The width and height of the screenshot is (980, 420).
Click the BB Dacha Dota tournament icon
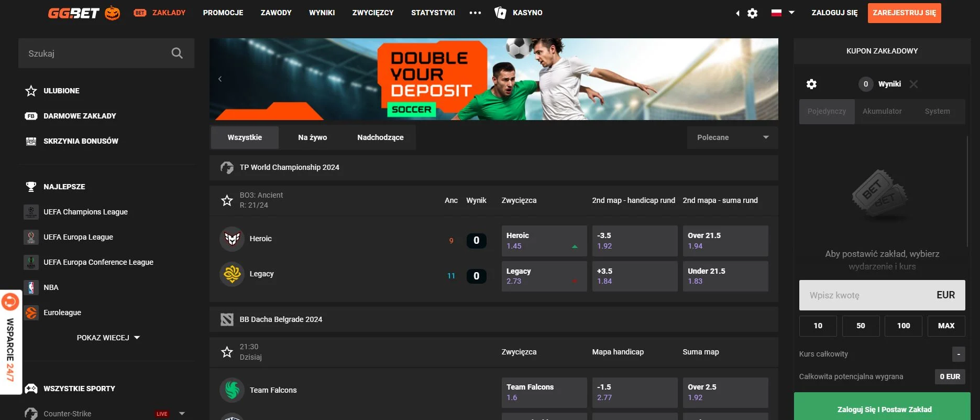pyautogui.click(x=227, y=319)
